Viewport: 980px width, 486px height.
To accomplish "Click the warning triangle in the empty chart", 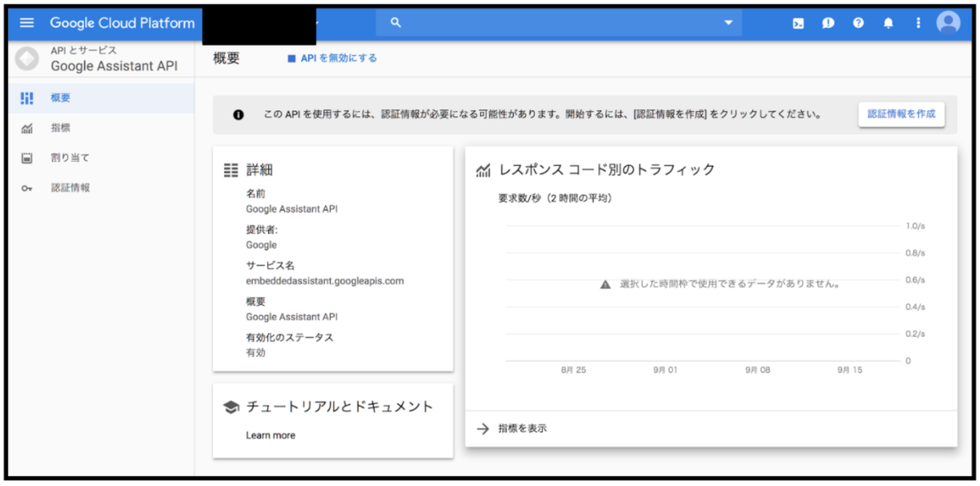I will [x=605, y=285].
